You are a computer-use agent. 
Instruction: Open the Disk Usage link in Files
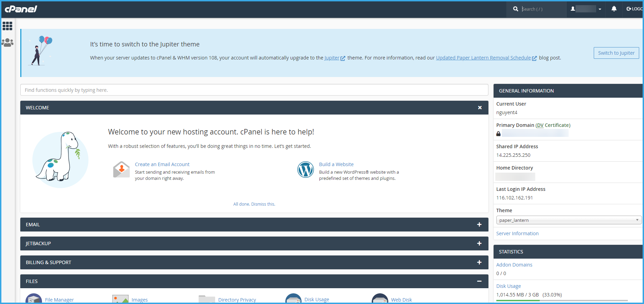317,300
